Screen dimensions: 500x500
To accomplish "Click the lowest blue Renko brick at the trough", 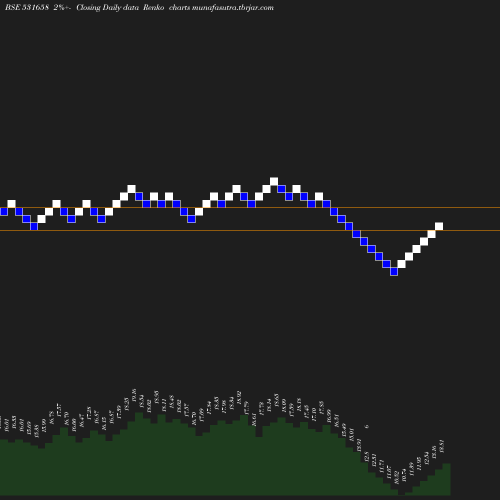I will (x=394, y=272).
